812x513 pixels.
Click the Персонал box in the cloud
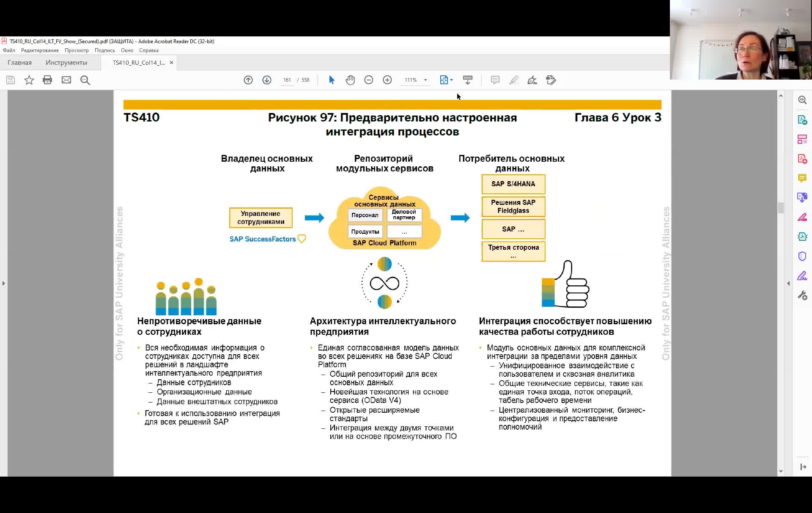click(x=365, y=215)
